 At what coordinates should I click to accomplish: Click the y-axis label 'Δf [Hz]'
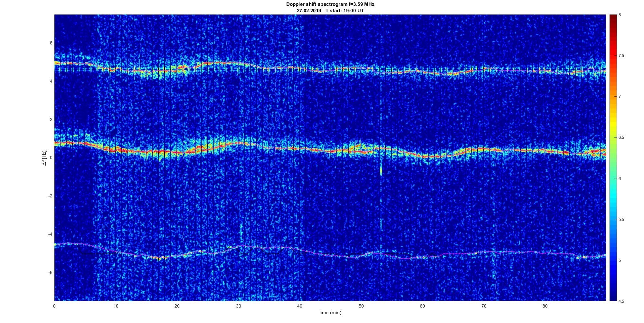tap(44, 158)
